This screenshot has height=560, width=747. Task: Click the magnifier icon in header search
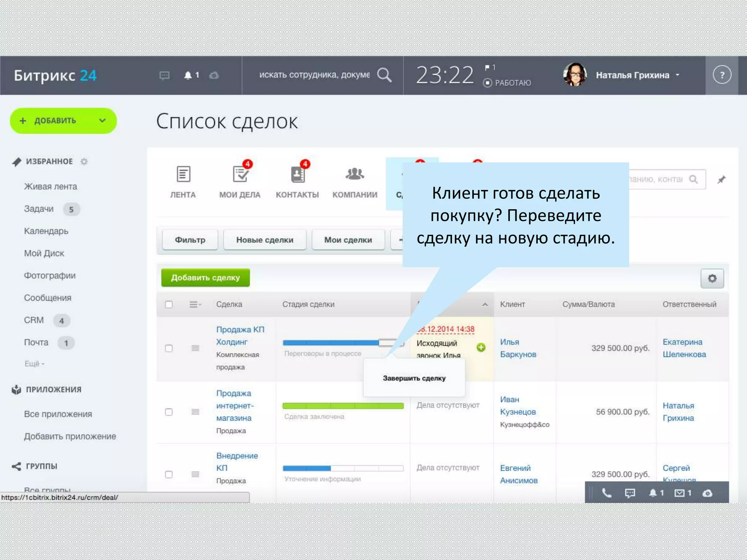(x=384, y=75)
